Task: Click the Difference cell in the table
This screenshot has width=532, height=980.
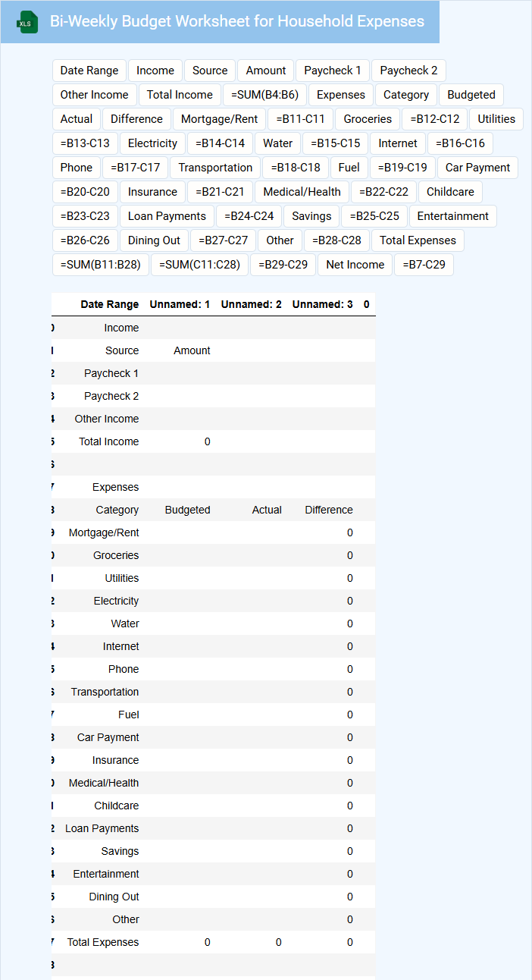Action: [x=328, y=510]
